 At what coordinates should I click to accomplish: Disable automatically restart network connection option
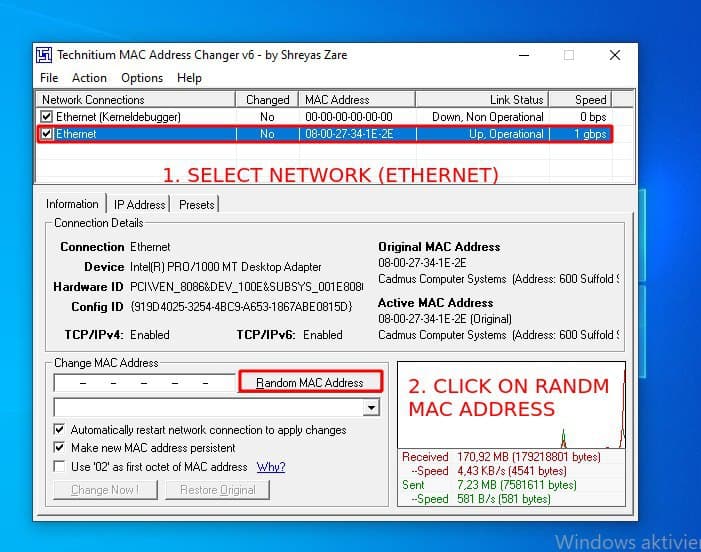[60, 430]
